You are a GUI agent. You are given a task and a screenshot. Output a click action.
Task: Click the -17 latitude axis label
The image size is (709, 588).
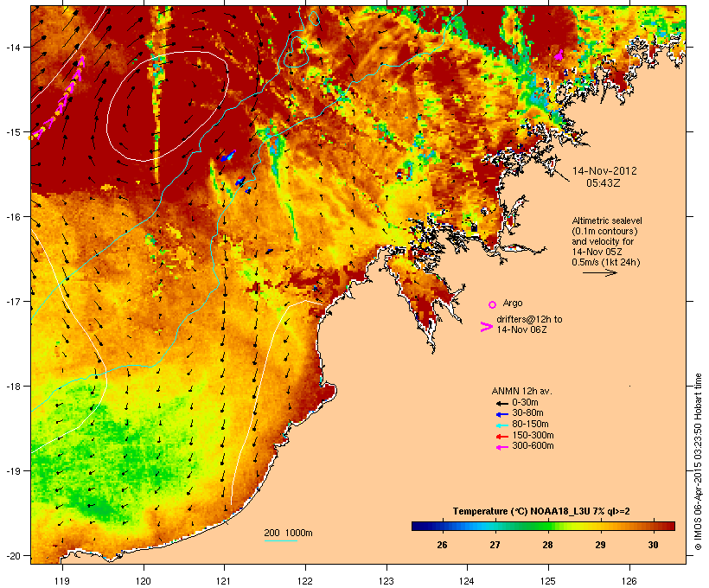[13, 301]
